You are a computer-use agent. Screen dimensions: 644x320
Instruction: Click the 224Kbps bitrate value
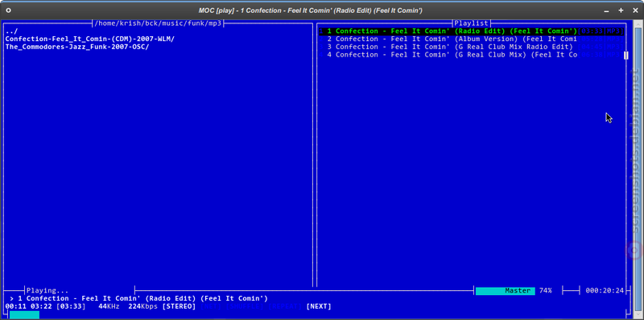click(143, 306)
